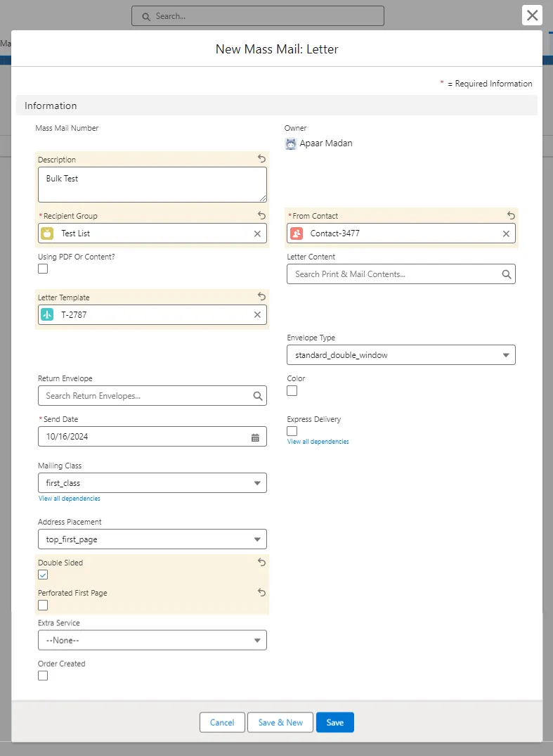Undo changes to the Description field
553x756 pixels.
click(x=261, y=159)
